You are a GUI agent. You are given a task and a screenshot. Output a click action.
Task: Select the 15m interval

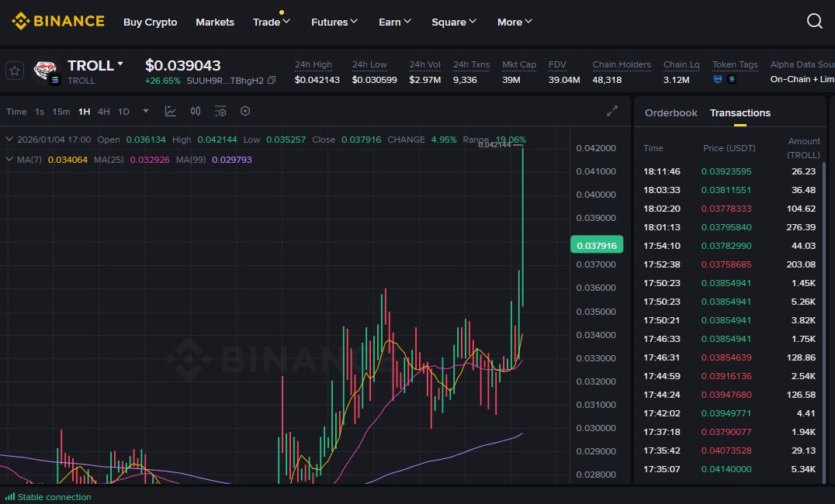click(61, 112)
